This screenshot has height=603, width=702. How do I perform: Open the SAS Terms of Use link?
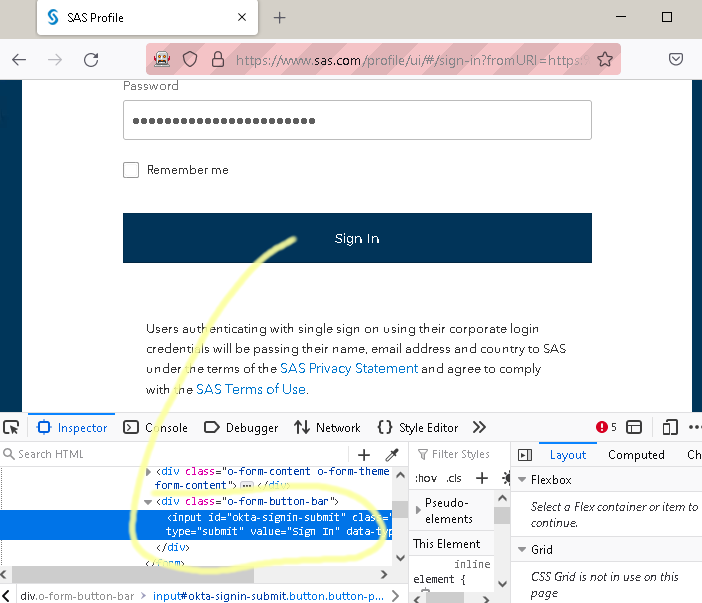251,389
